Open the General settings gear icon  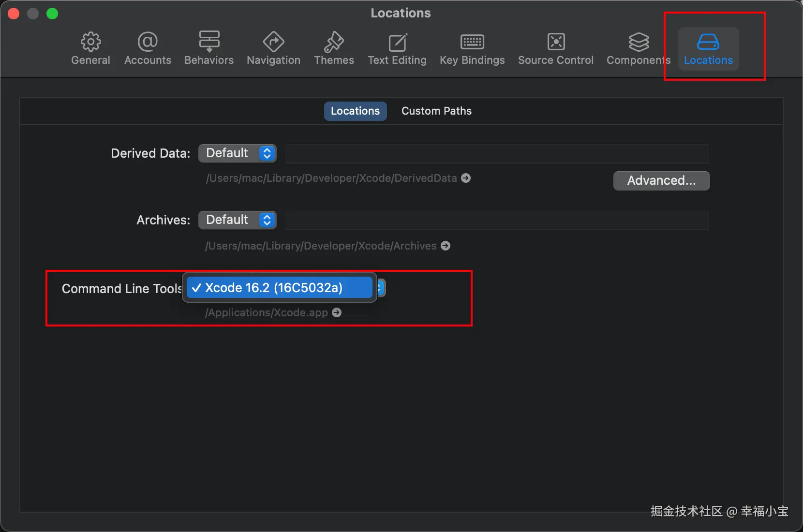[x=90, y=42]
